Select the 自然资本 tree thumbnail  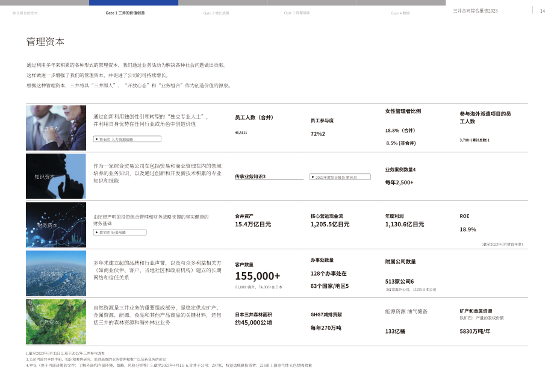coord(56,322)
